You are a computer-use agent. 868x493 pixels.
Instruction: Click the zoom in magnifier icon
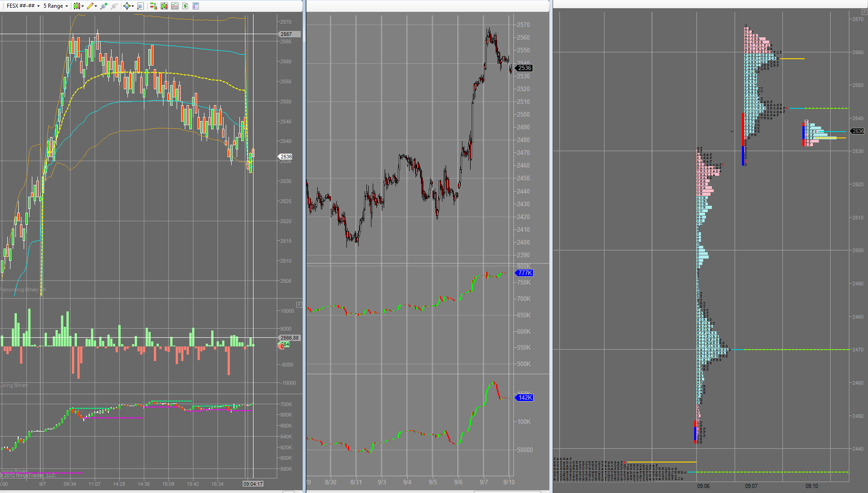point(104,6)
